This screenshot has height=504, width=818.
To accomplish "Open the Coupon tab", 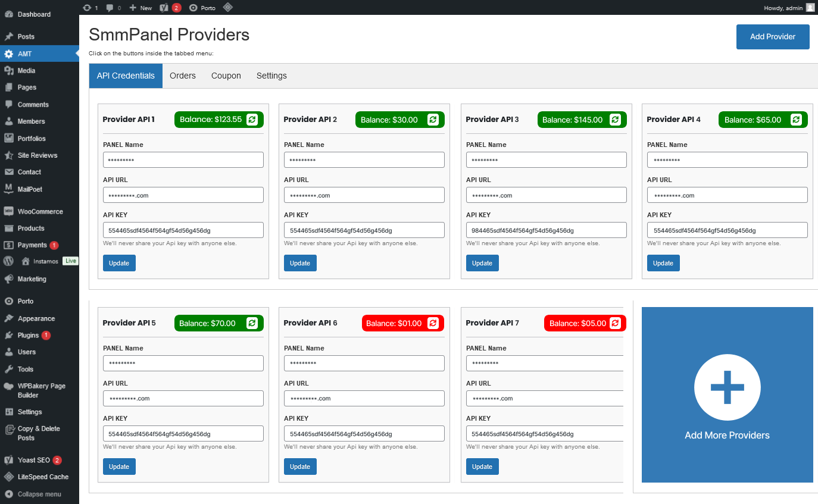I will point(226,76).
